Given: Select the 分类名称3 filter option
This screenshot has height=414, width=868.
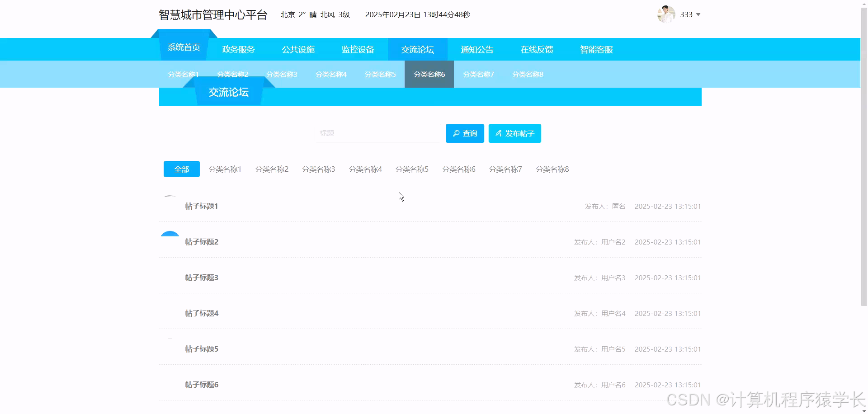Looking at the screenshot, I should pos(318,169).
